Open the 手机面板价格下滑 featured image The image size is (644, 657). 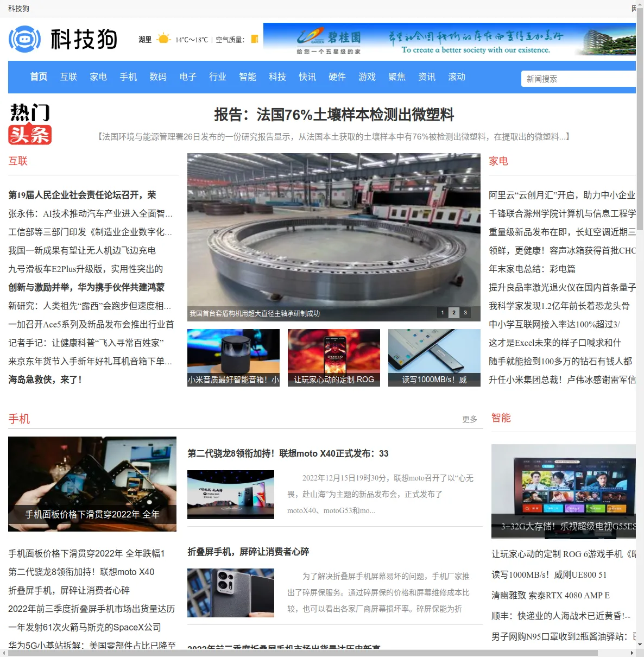point(92,484)
